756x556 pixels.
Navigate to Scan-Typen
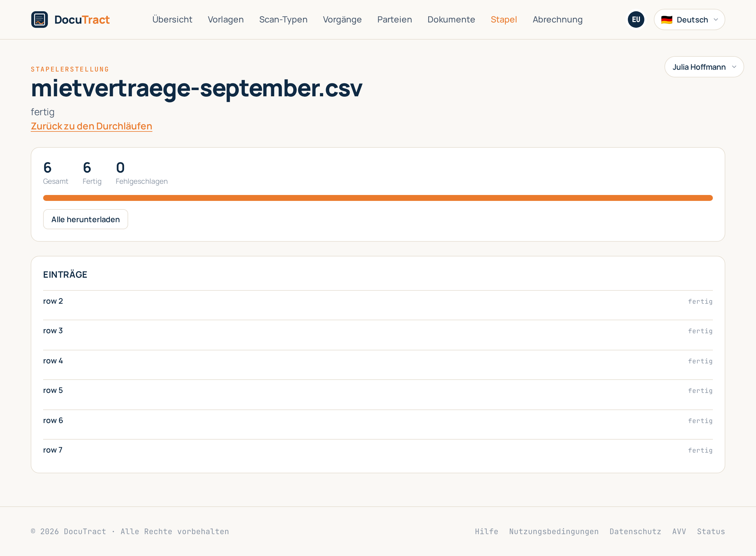tap(283, 19)
